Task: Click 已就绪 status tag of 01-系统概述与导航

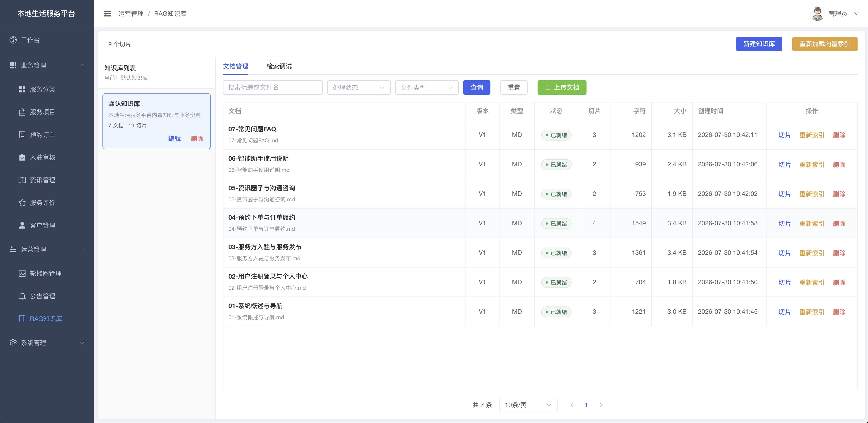Action: (556, 312)
